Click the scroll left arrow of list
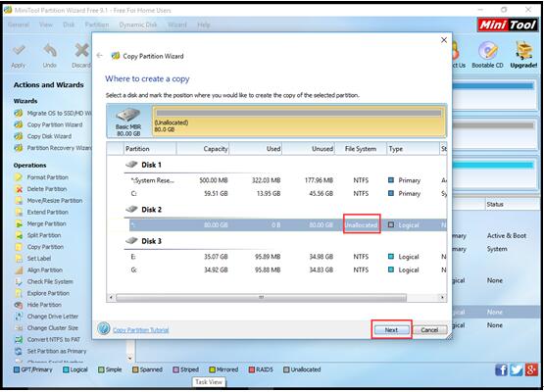The width and height of the screenshot is (544, 392). (111, 297)
